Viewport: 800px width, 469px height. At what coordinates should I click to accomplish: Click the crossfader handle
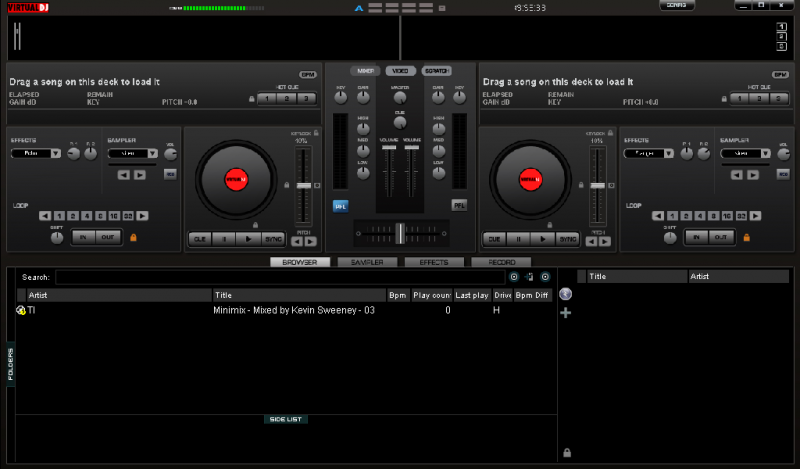click(400, 233)
